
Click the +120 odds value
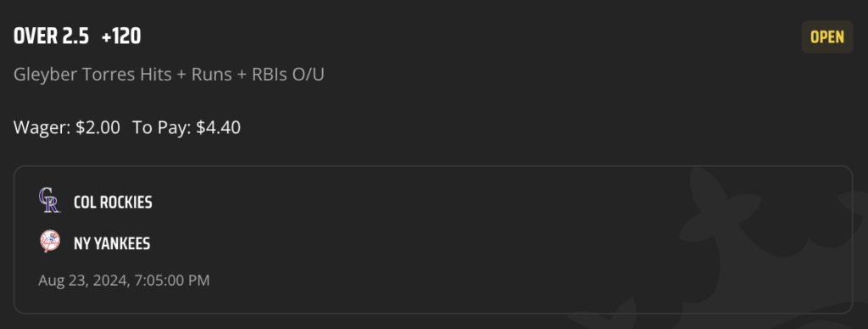121,36
